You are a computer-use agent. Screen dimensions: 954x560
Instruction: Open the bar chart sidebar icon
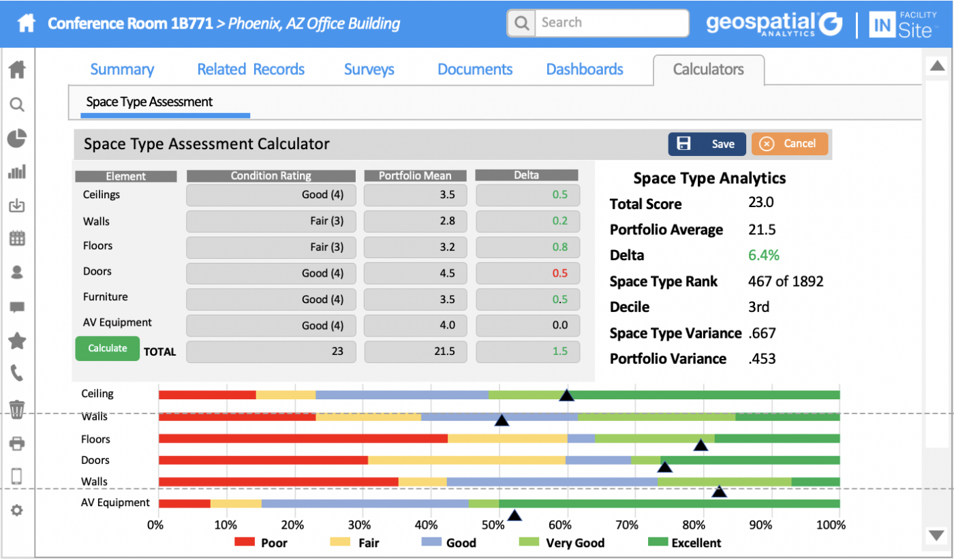point(17,172)
